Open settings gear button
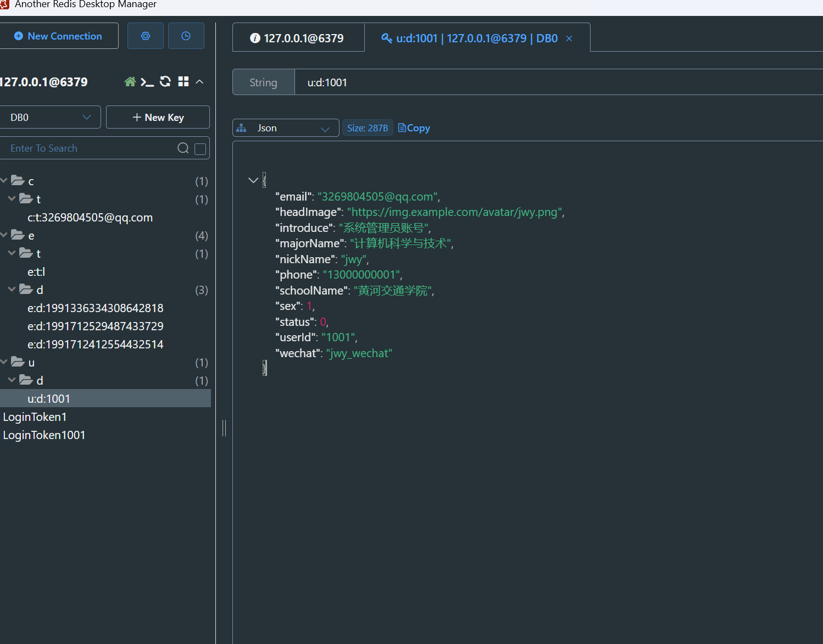 point(146,36)
